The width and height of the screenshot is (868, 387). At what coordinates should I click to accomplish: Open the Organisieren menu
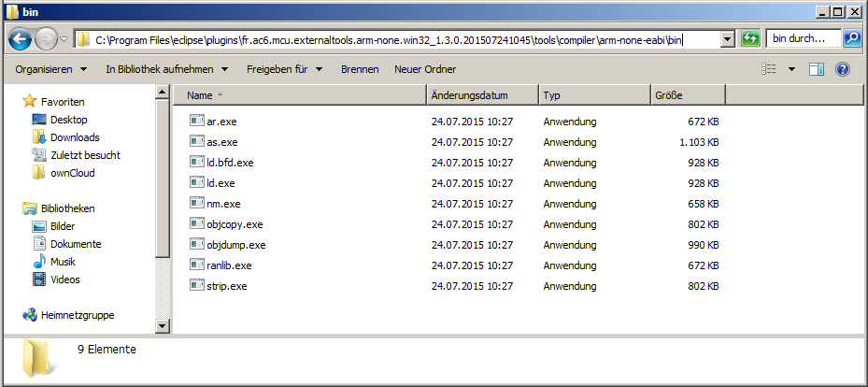(51, 69)
